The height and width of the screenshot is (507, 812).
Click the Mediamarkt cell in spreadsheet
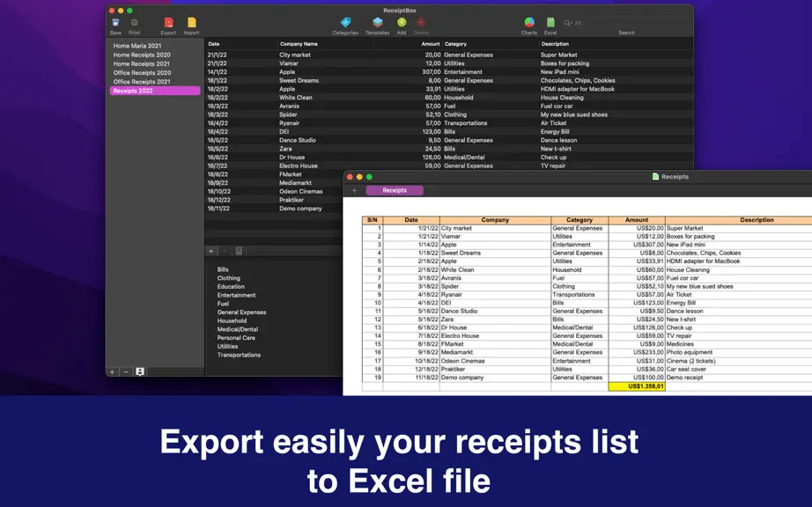tap(495, 352)
